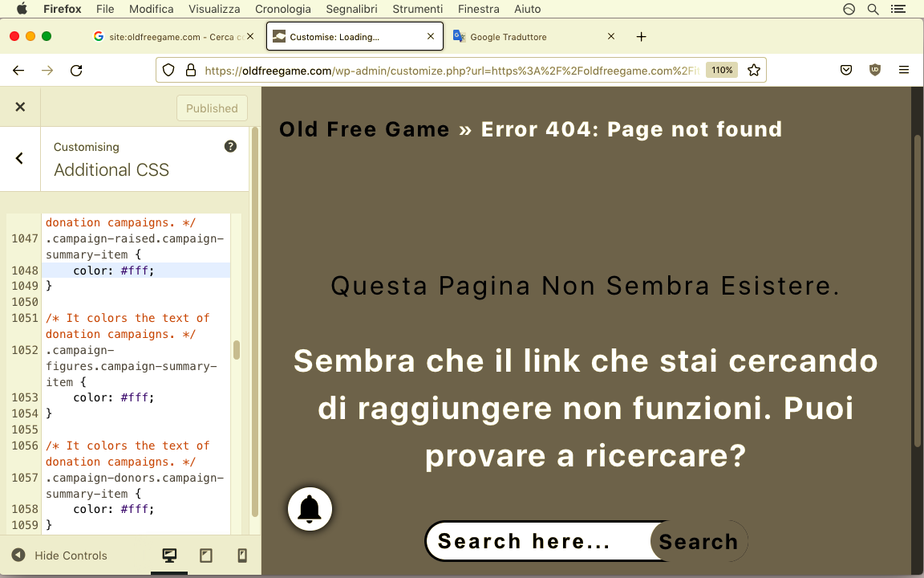Click in CSS line 1053 color value

[136, 397]
